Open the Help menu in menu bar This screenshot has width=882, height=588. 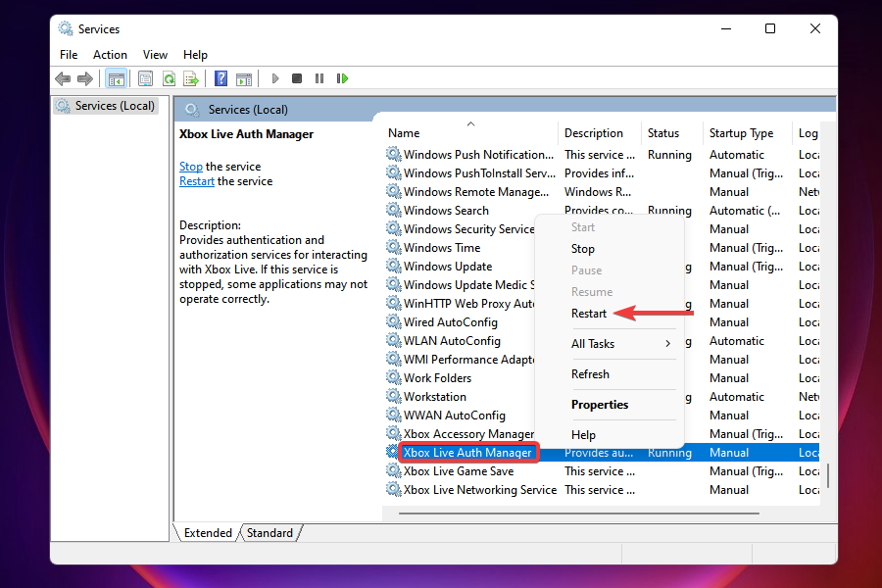[x=195, y=55]
